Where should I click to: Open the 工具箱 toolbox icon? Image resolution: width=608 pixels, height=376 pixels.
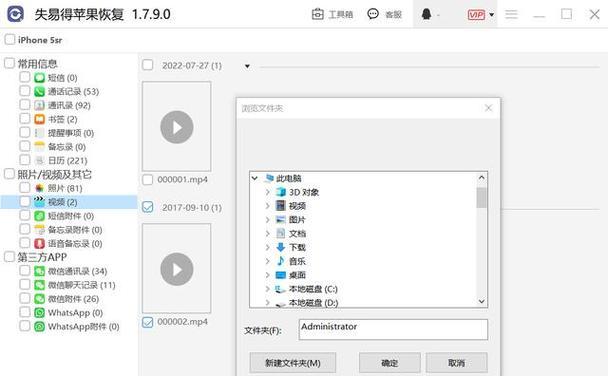(318, 14)
